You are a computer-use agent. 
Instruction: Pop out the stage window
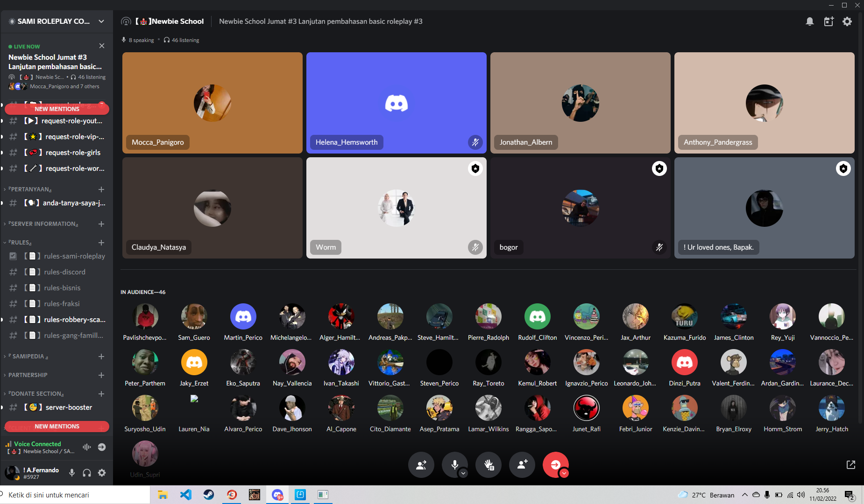pyautogui.click(x=851, y=465)
